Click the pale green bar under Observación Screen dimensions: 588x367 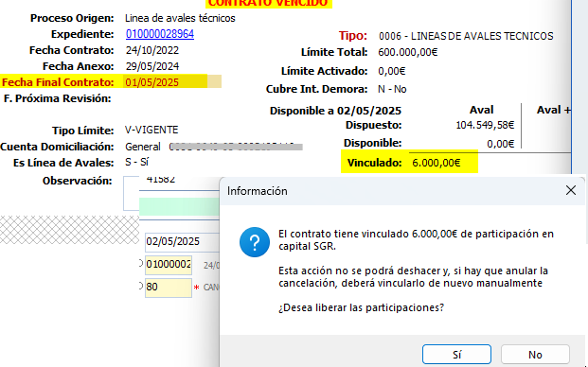(x=179, y=207)
